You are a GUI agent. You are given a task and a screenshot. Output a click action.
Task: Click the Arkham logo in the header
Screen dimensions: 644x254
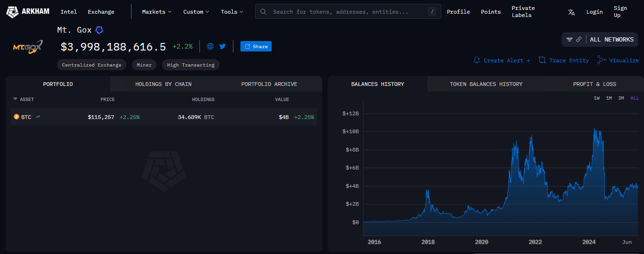[28, 12]
